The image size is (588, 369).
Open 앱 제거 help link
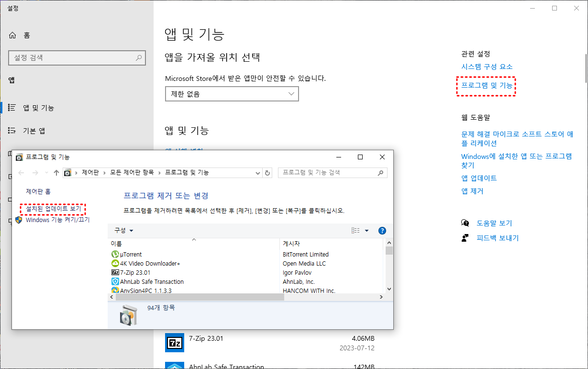pos(472,191)
